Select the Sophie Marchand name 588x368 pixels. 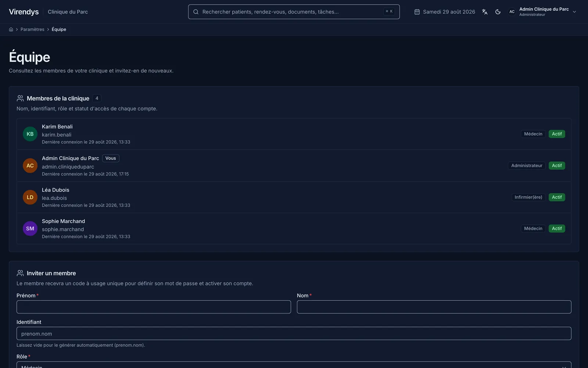(x=63, y=221)
